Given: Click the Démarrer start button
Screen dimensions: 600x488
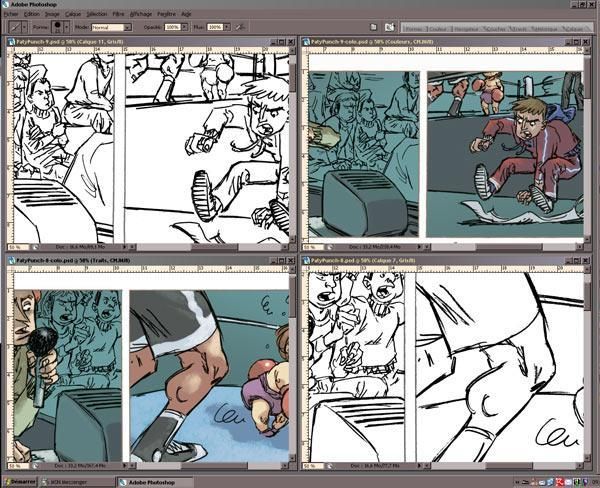Looking at the screenshot, I should click(x=20, y=481).
